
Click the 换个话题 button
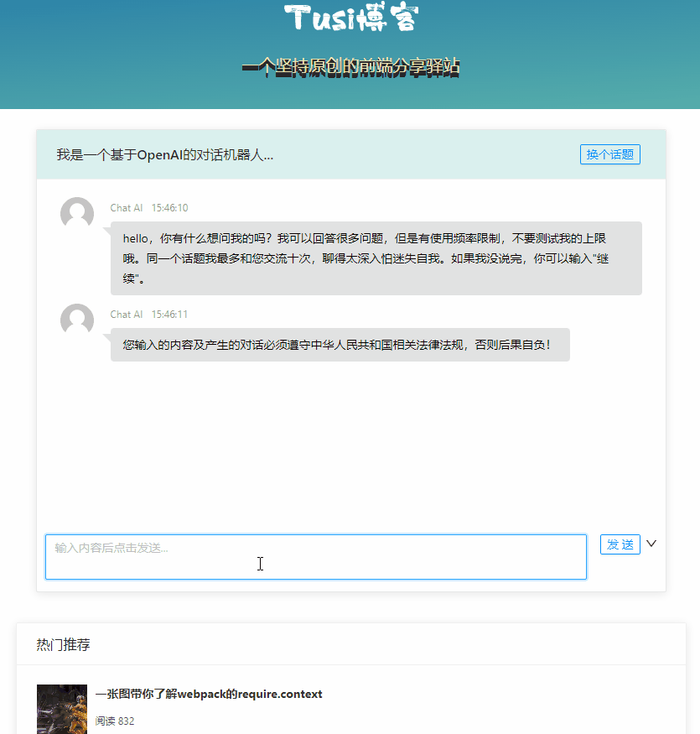point(609,154)
